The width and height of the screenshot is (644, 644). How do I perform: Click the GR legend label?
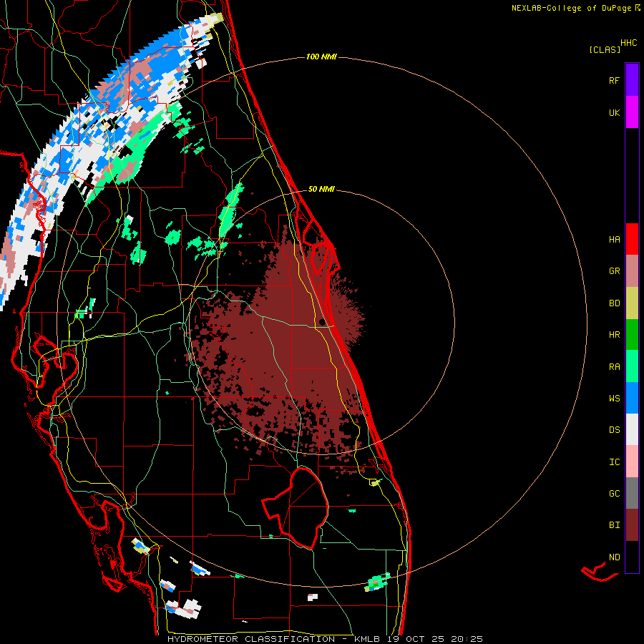(614, 271)
